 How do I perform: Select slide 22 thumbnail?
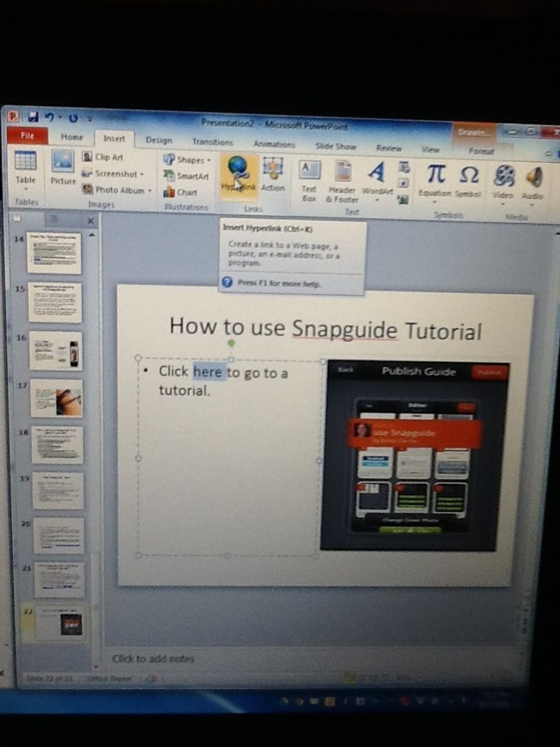pos(61,623)
